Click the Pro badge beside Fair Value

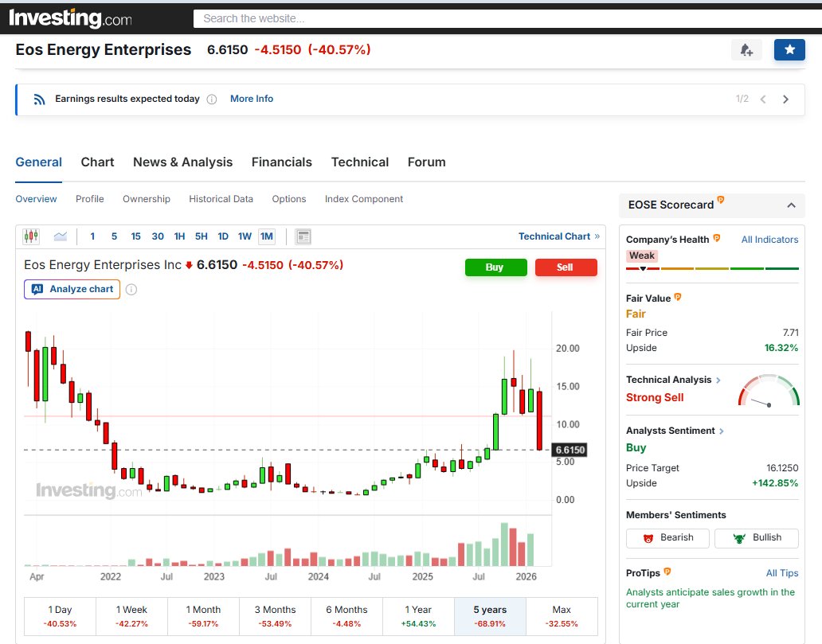tap(677, 297)
